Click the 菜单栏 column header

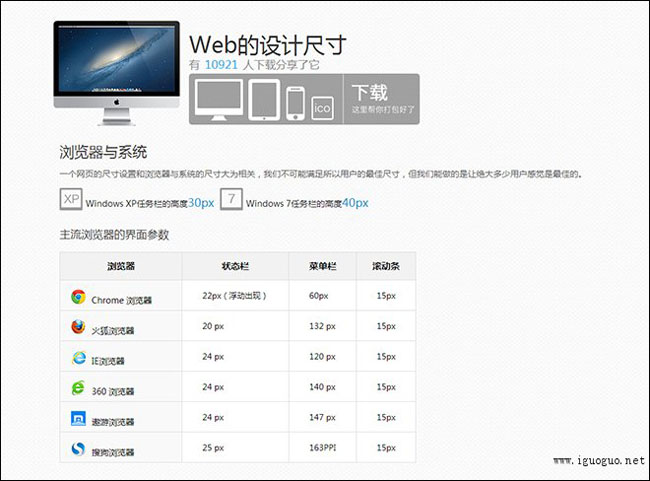319,267
